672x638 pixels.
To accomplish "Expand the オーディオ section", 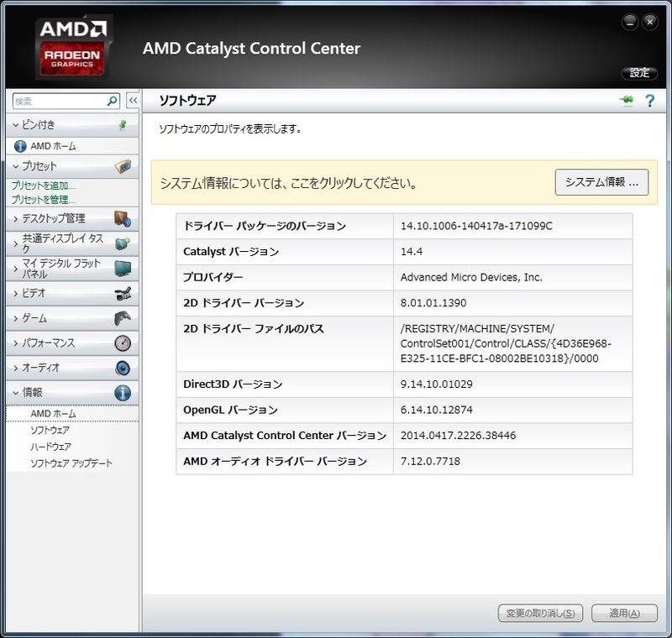I will (16, 368).
